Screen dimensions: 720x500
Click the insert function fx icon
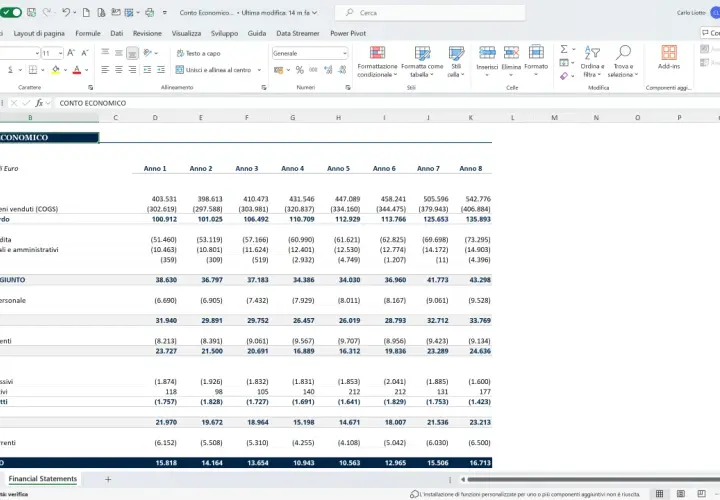[39, 103]
